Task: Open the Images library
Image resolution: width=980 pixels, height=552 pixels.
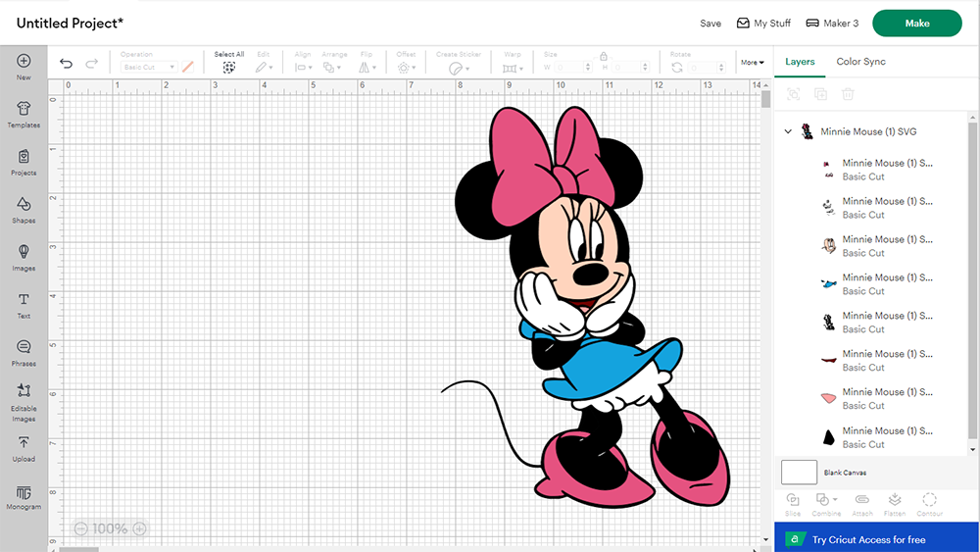Action: coord(24,257)
